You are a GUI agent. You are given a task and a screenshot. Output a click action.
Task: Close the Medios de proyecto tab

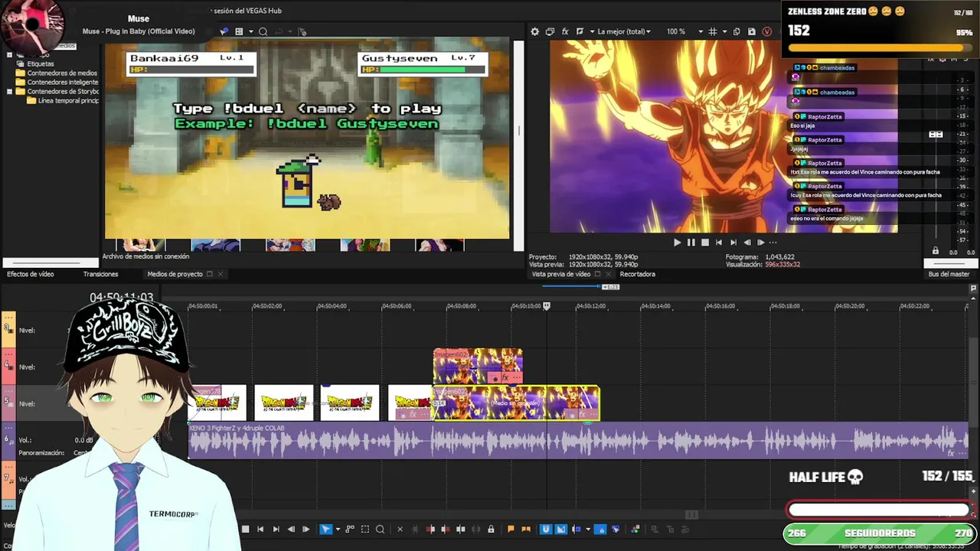coord(220,274)
